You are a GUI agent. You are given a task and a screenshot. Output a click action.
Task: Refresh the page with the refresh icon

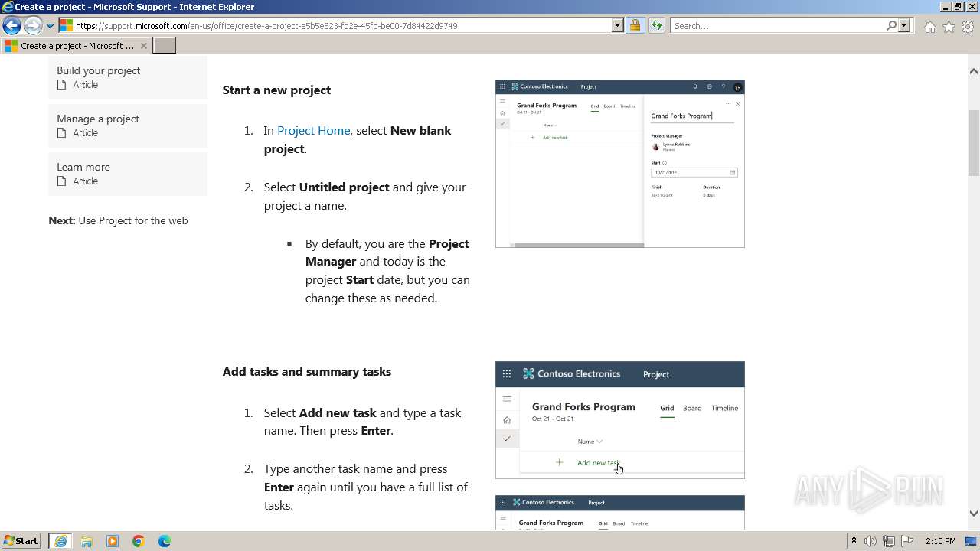(656, 25)
